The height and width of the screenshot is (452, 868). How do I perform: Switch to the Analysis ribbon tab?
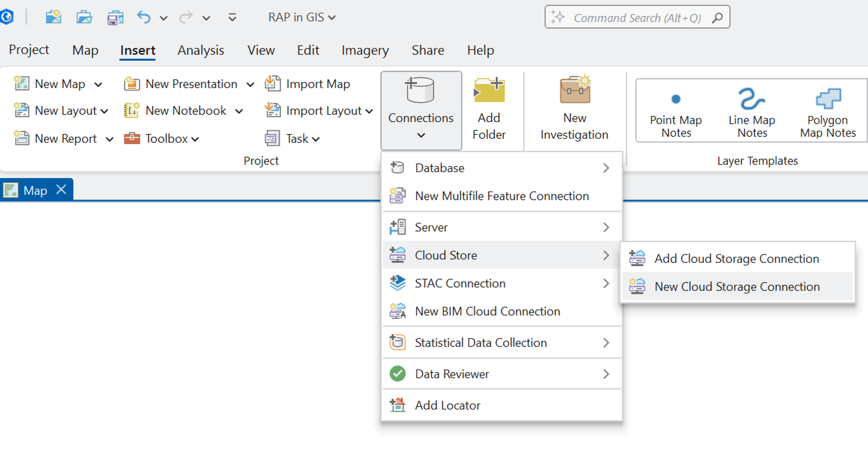click(x=201, y=50)
